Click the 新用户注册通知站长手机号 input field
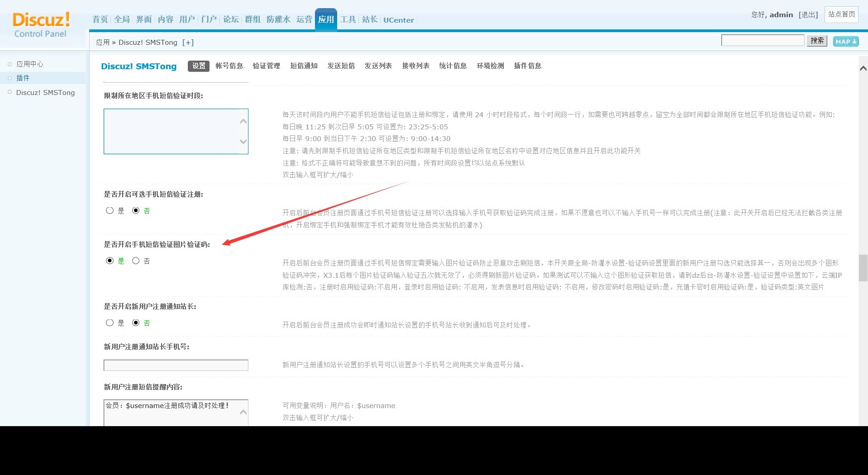The image size is (868, 475). pyautogui.click(x=176, y=365)
